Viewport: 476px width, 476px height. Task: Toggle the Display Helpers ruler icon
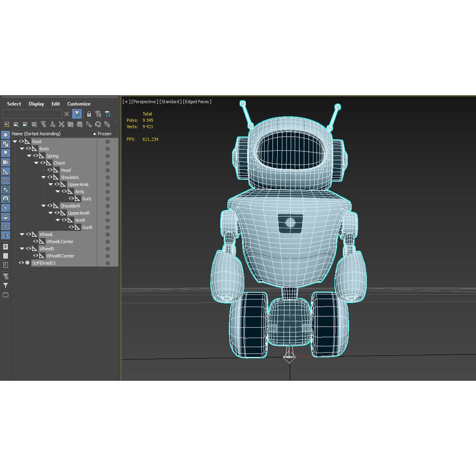5,171
